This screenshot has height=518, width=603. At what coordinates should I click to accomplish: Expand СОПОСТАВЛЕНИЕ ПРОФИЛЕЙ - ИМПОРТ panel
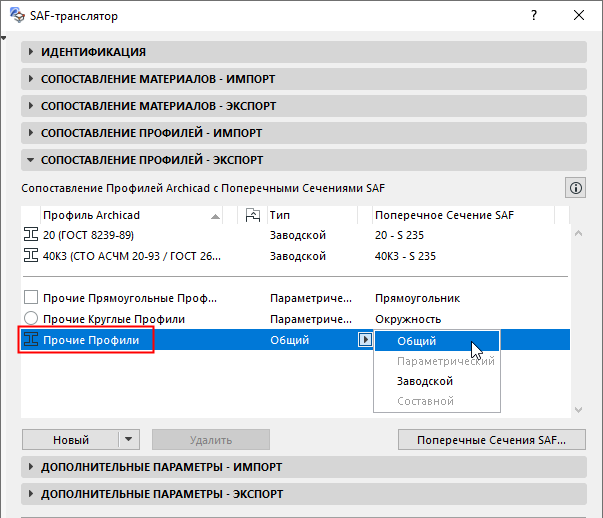tap(304, 133)
